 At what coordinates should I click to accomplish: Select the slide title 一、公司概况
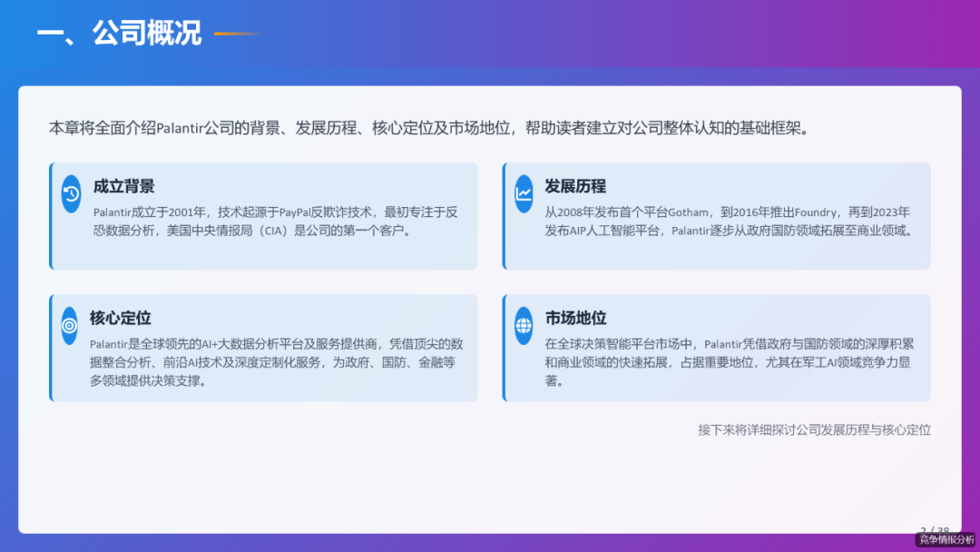click(120, 33)
